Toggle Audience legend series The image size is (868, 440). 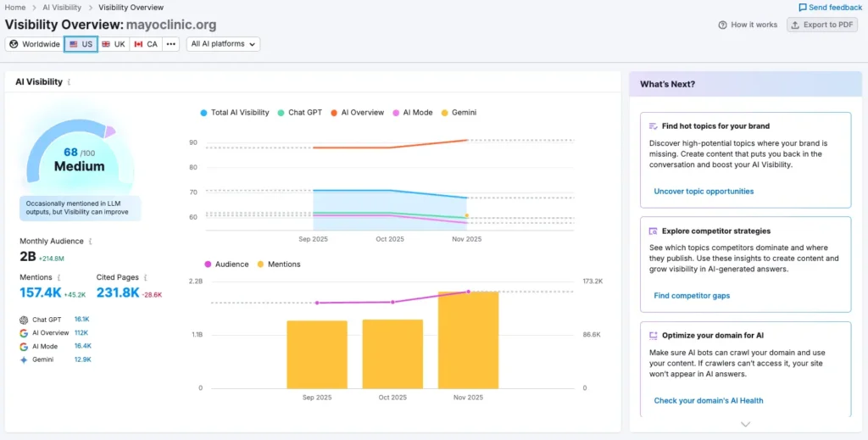click(x=226, y=265)
